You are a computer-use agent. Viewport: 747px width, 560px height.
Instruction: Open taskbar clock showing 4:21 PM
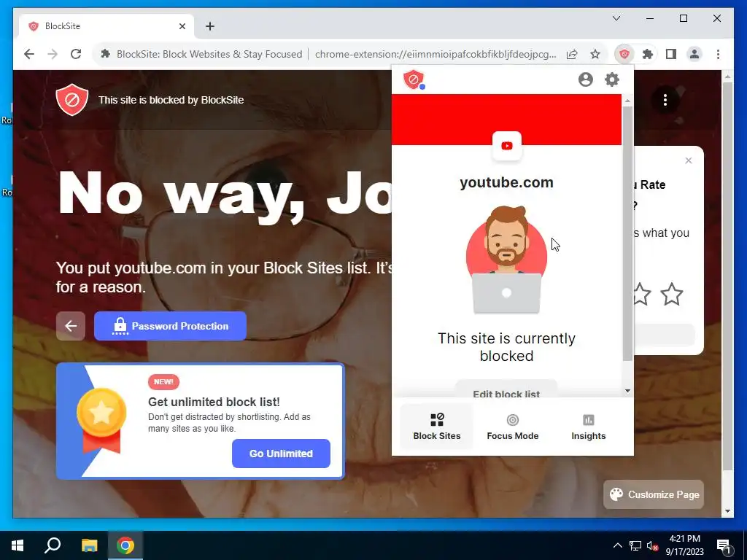coord(684,545)
